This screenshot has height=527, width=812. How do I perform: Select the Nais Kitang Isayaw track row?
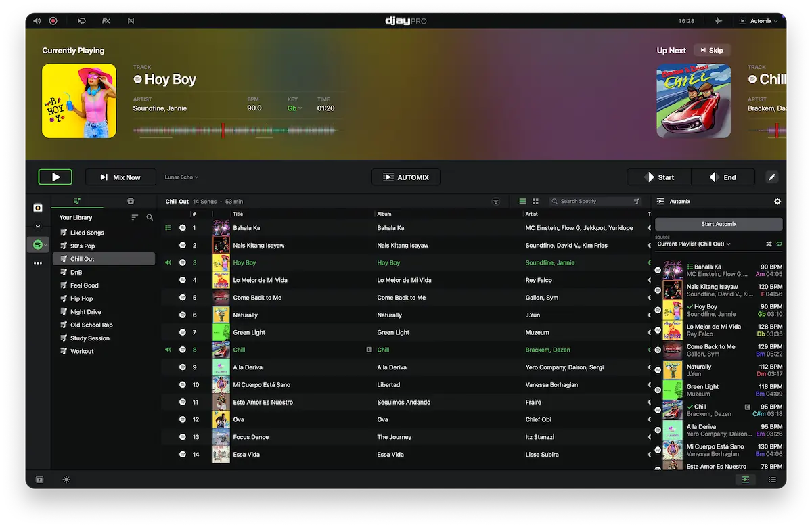click(x=406, y=246)
